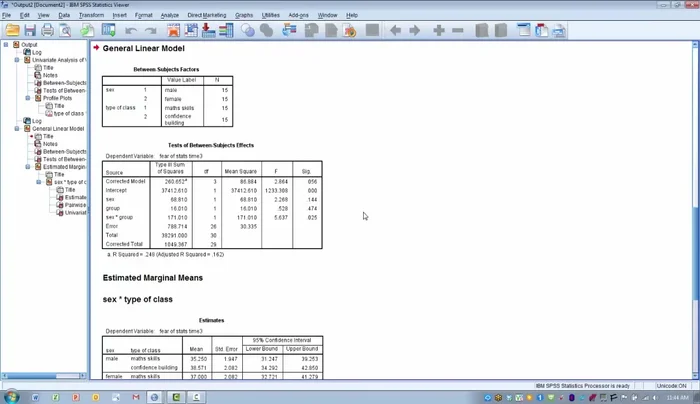Click the Collapse minus toolbar icon
Screen dimensions: 700x404
click(458, 30)
